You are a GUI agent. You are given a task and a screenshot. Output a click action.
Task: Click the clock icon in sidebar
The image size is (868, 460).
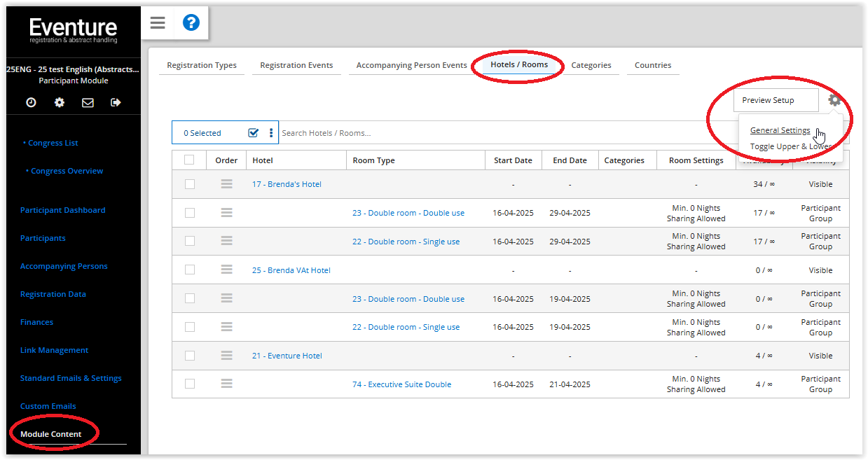31,102
